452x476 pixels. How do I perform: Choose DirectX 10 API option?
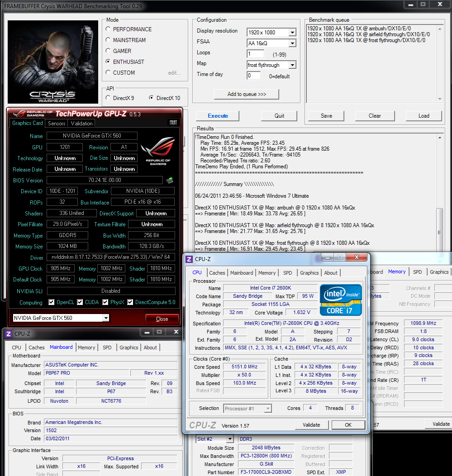coord(151,98)
